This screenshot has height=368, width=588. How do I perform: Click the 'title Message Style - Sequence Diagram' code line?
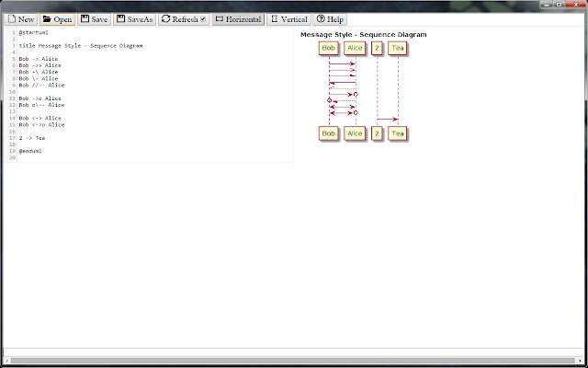pos(81,46)
